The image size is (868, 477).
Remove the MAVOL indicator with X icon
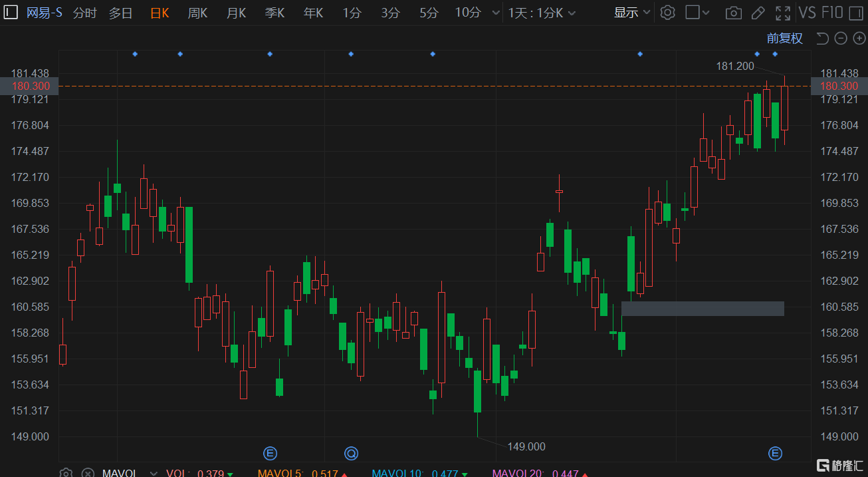[87, 473]
